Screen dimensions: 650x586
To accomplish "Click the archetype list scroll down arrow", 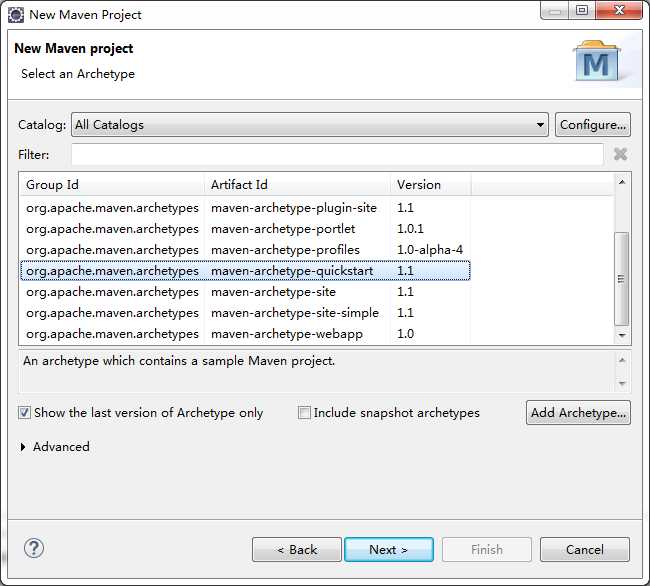I will coord(622,335).
